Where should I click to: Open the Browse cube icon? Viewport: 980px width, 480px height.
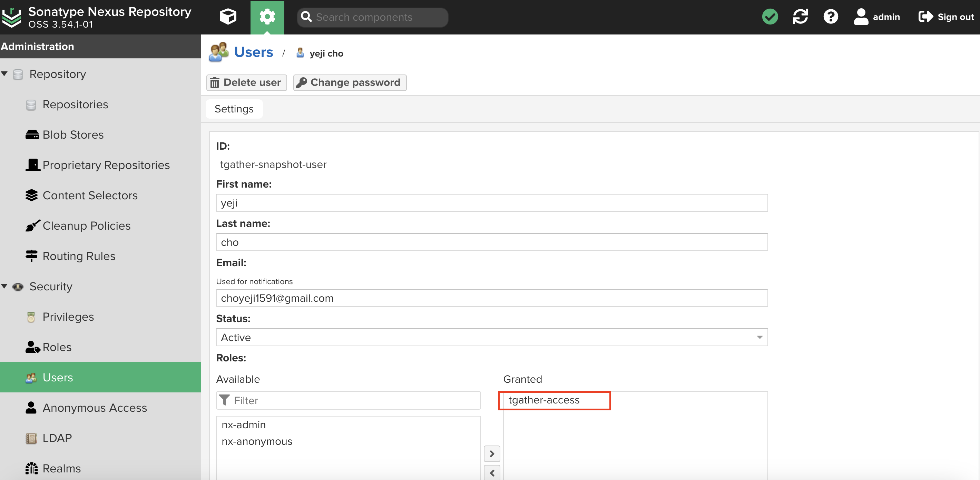tap(228, 17)
